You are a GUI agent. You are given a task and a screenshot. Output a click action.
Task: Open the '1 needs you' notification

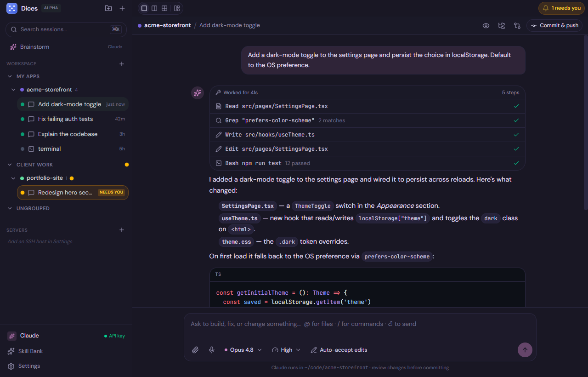[x=561, y=8]
